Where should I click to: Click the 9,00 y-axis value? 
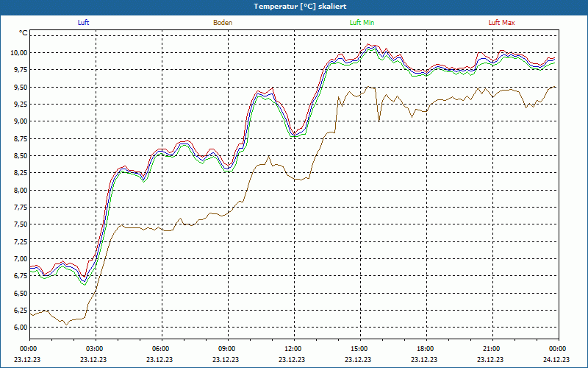coord(20,121)
